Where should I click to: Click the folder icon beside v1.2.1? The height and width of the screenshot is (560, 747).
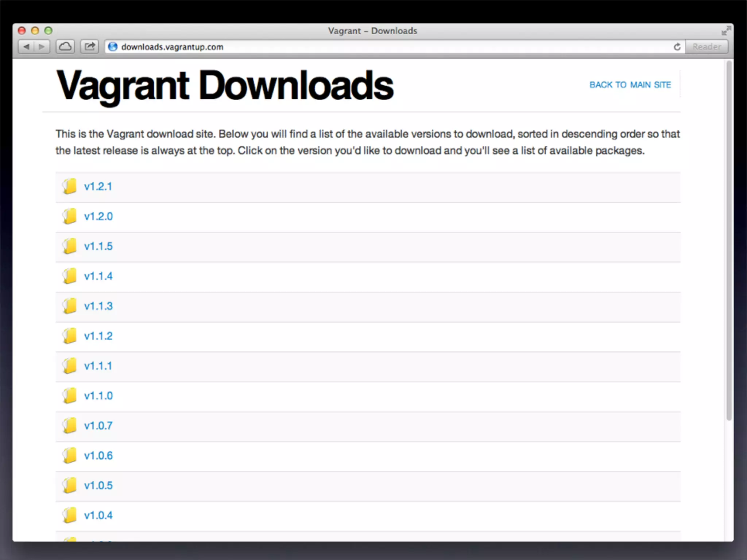point(69,186)
